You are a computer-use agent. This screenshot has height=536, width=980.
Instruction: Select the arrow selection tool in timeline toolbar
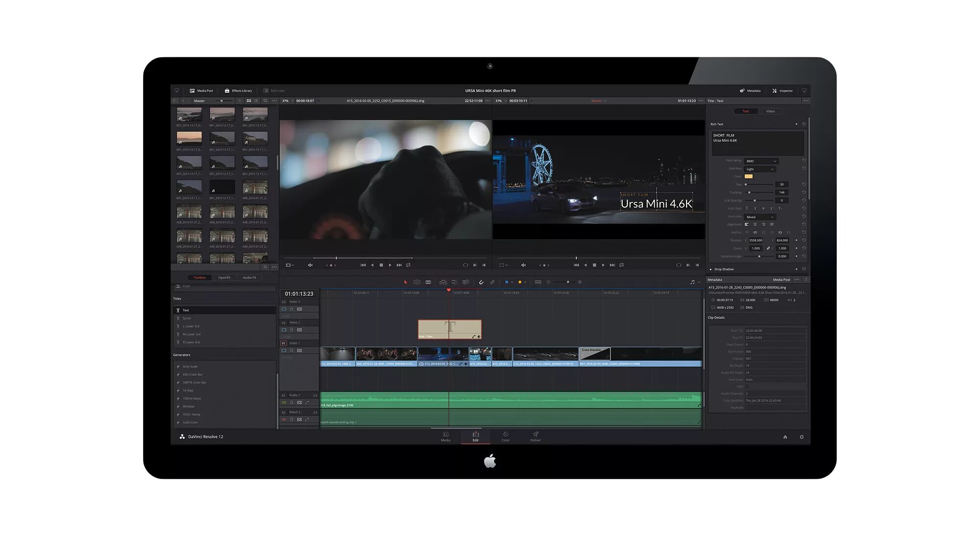point(405,282)
